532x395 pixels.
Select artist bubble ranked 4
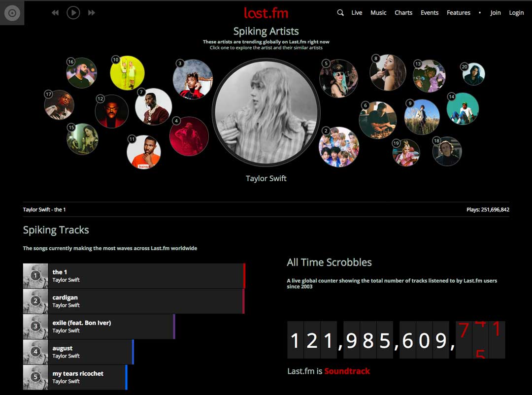coord(189,136)
